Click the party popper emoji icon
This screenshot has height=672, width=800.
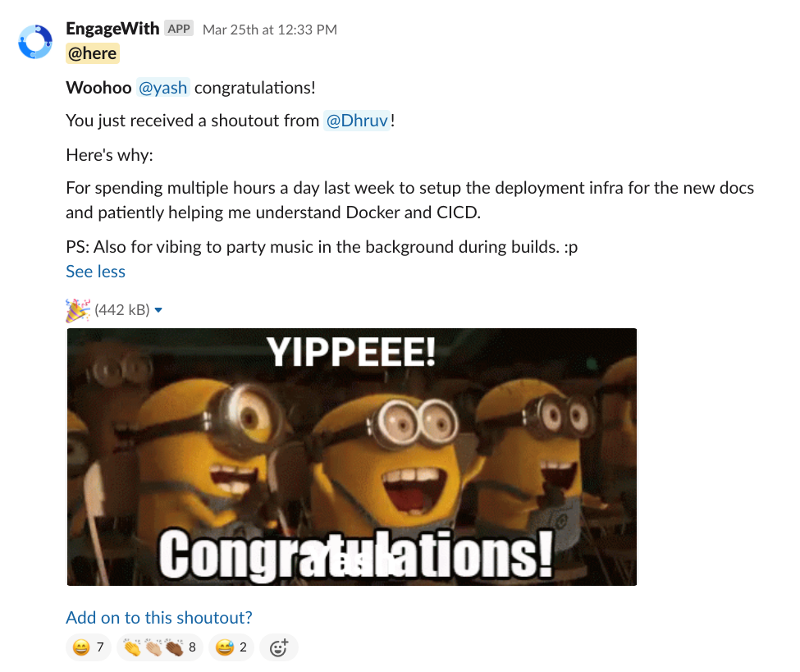point(78,310)
